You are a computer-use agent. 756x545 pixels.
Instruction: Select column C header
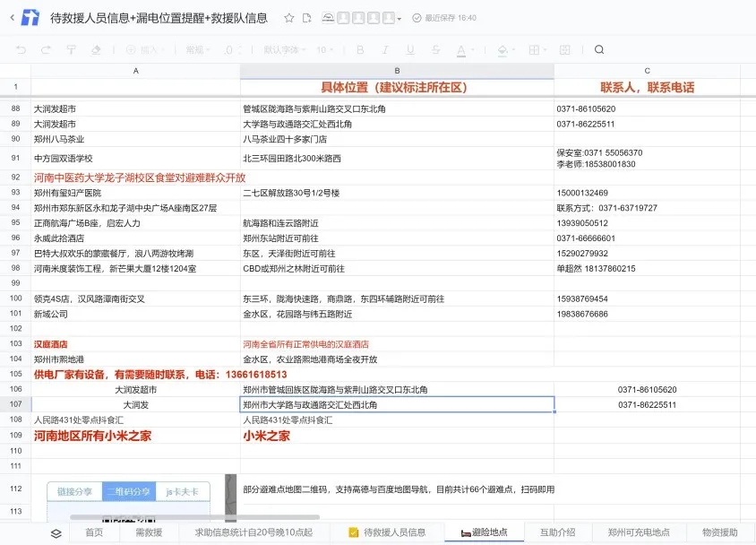point(647,71)
